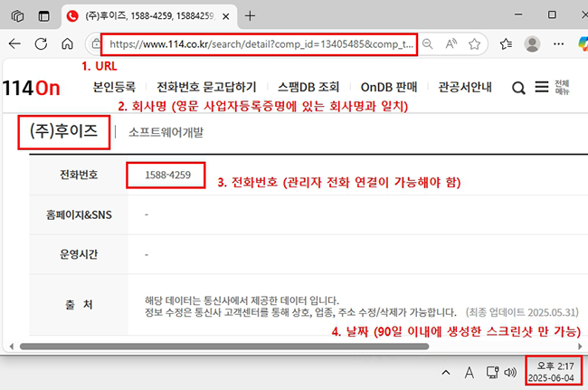Screen dimensions: 588x390
Task: Go to the browser home page
Action: coord(67,43)
